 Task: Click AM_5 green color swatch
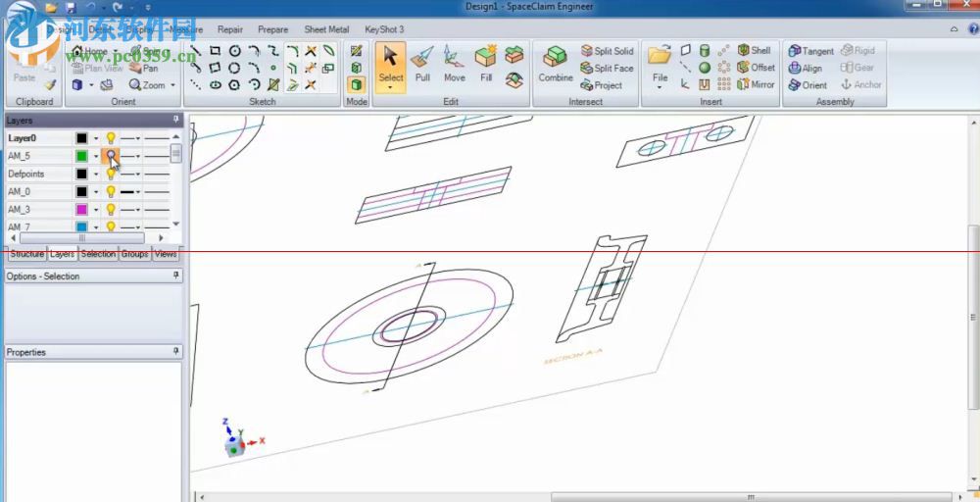tap(82, 156)
